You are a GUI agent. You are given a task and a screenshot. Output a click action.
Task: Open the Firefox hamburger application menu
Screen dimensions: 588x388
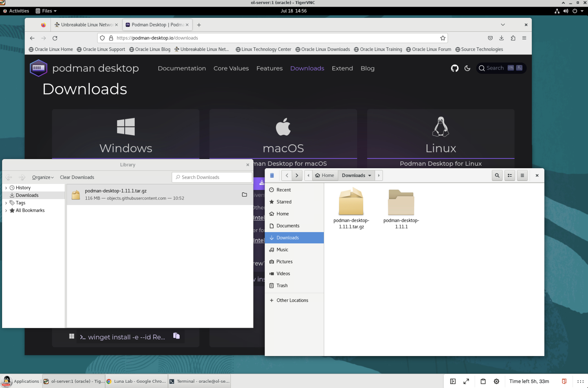tap(524, 38)
